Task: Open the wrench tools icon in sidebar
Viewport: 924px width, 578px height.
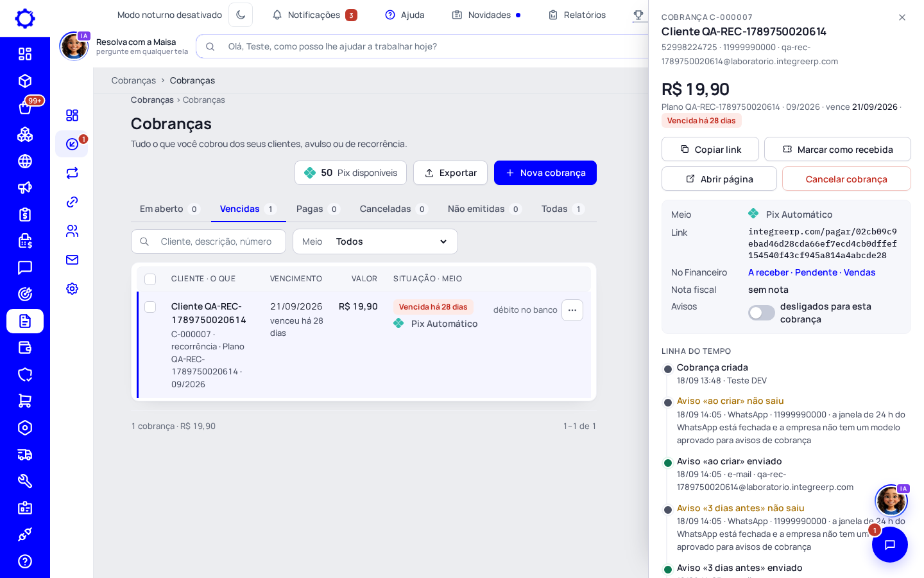Action: pos(25,481)
